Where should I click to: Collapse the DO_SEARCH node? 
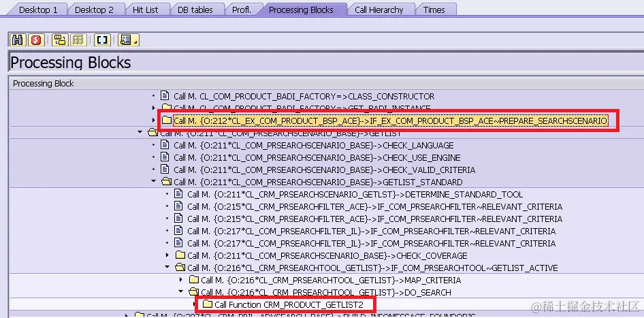tap(180, 291)
